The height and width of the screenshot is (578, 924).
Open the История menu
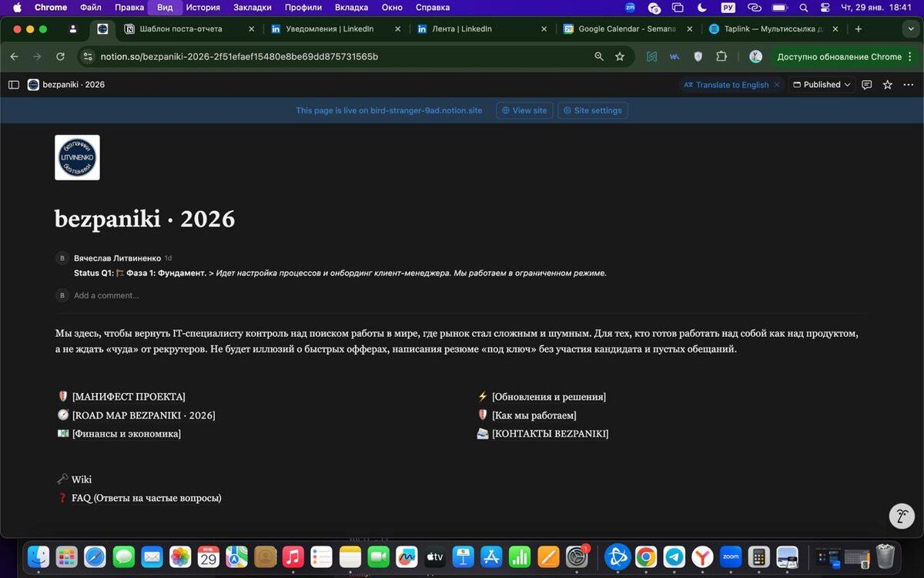coord(205,7)
